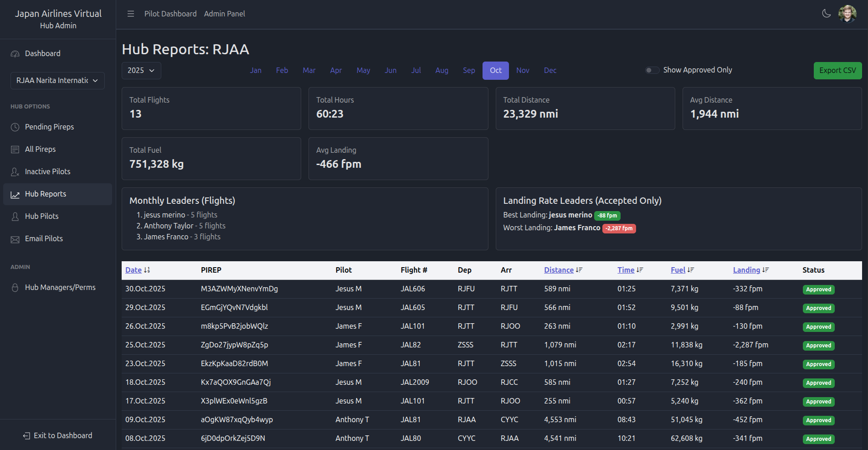Click the Approved badge for JAL606
This screenshot has height=450, width=868.
(818, 290)
